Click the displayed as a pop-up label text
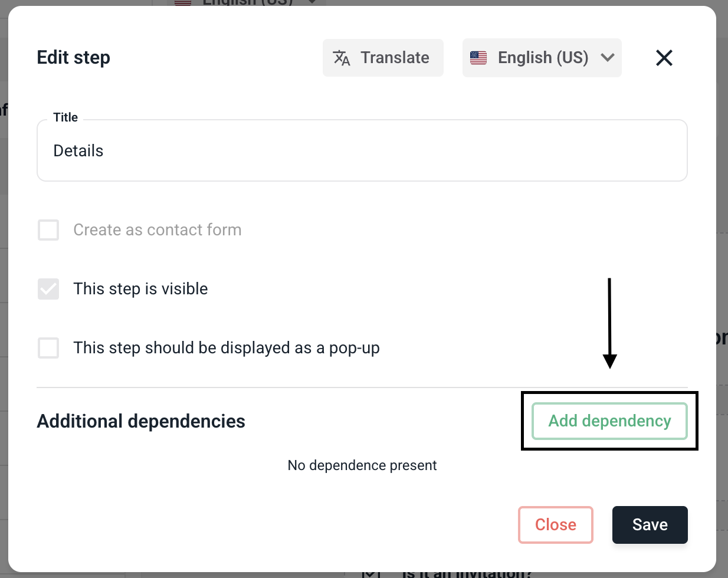The width and height of the screenshot is (728, 578). click(227, 348)
